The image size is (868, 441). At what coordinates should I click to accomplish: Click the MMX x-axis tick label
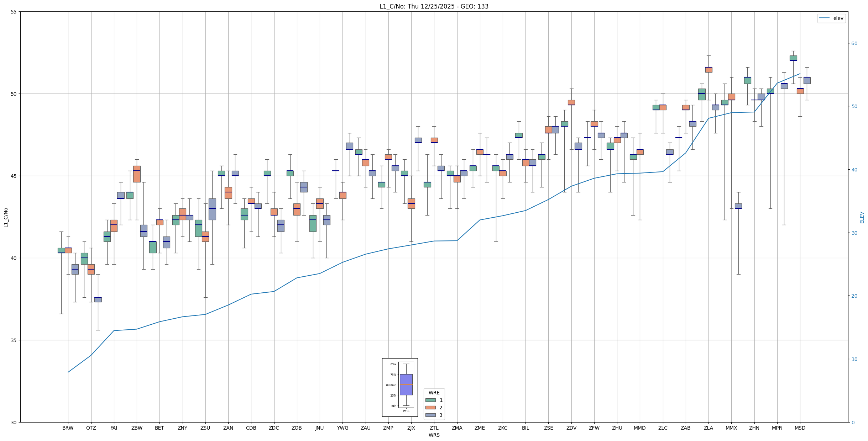731,428
